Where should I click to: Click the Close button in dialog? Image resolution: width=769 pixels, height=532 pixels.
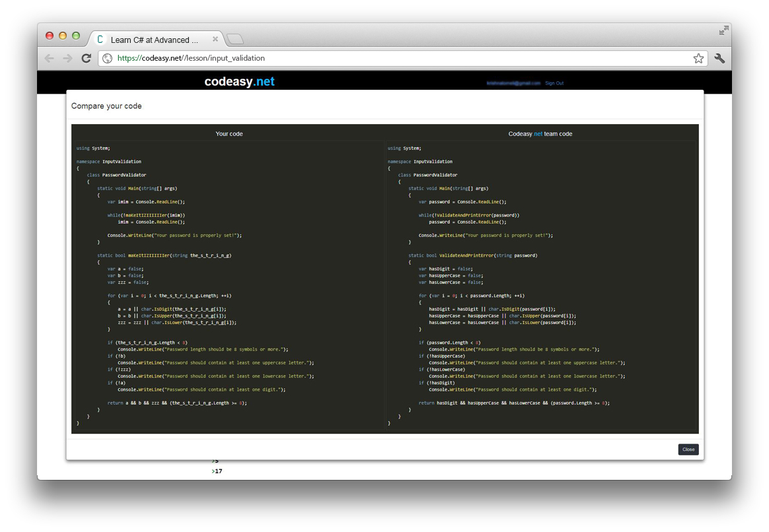pyautogui.click(x=688, y=449)
